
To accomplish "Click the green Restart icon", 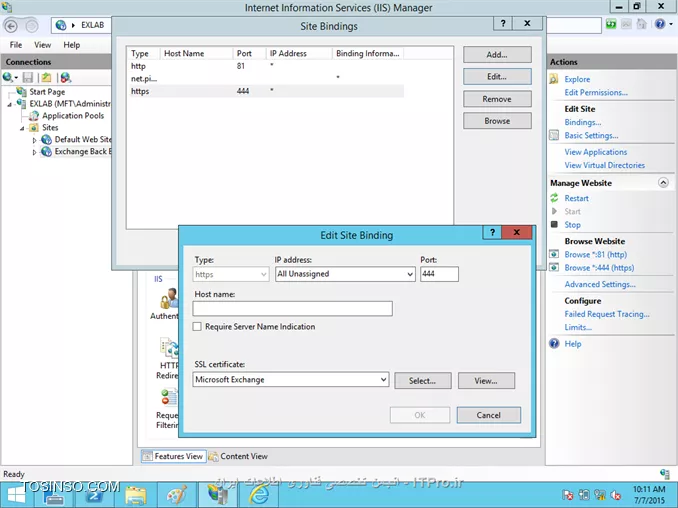I will click(x=554, y=198).
